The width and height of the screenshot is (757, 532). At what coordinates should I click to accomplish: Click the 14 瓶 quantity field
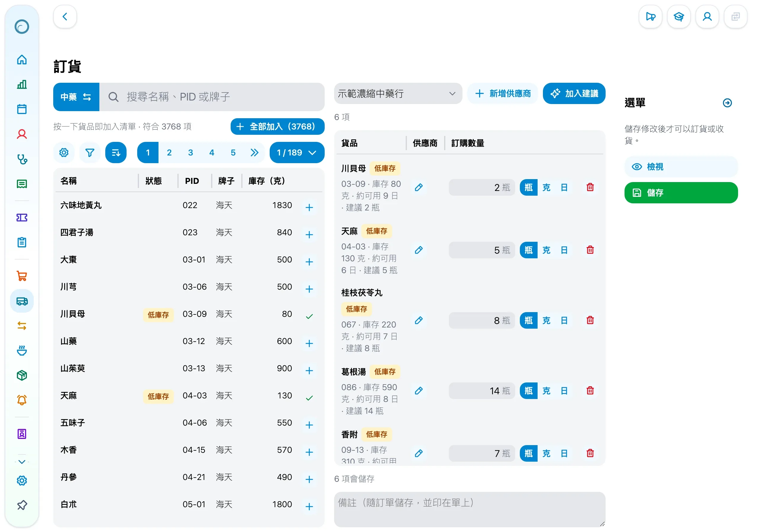click(482, 391)
